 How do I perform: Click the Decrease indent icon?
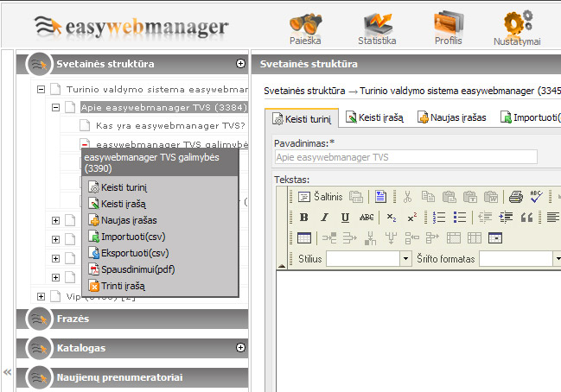[x=485, y=218]
